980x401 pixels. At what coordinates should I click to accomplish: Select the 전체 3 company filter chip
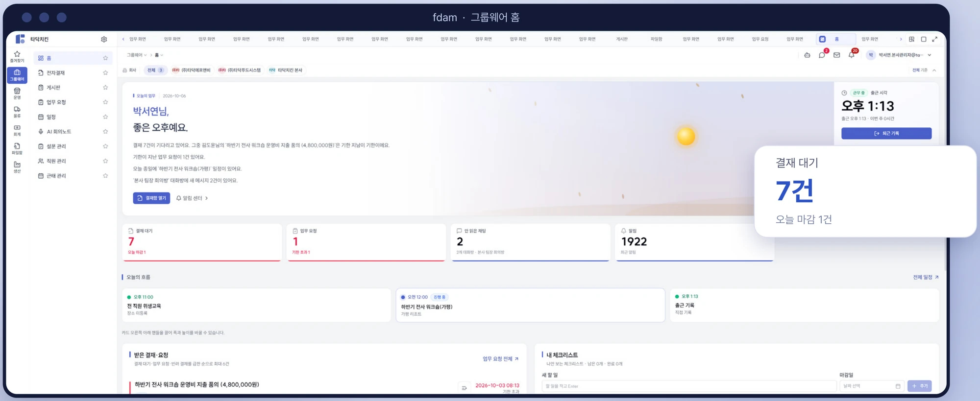[x=155, y=70]
